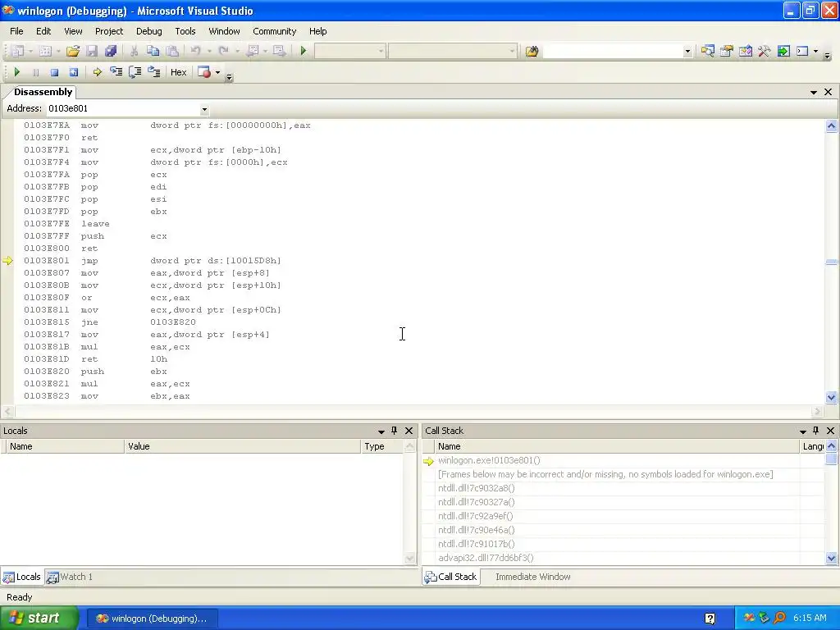Viewport: 840px width, 630px height.
Task: Open the Toolbox hammer-and-wrench icon
Action: click(765, 51)
